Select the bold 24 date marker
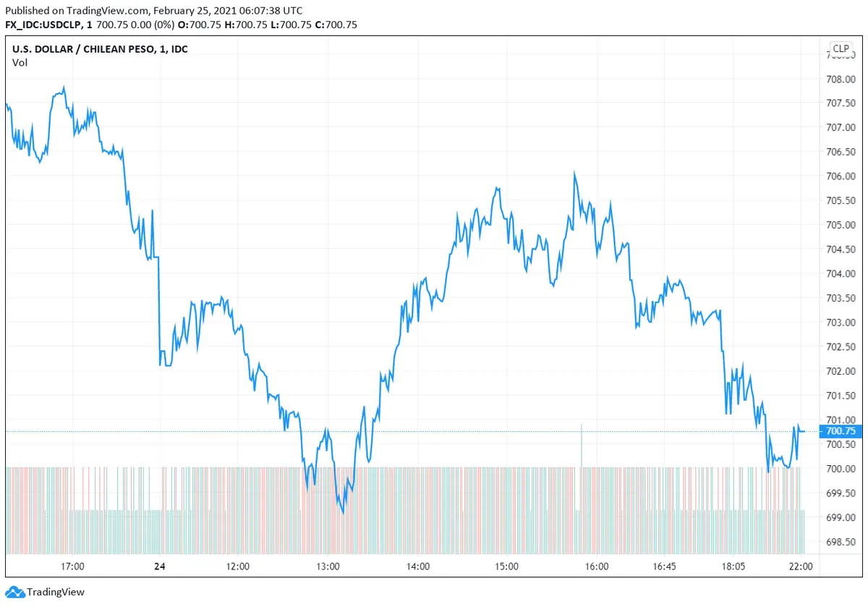 (159, 566)
